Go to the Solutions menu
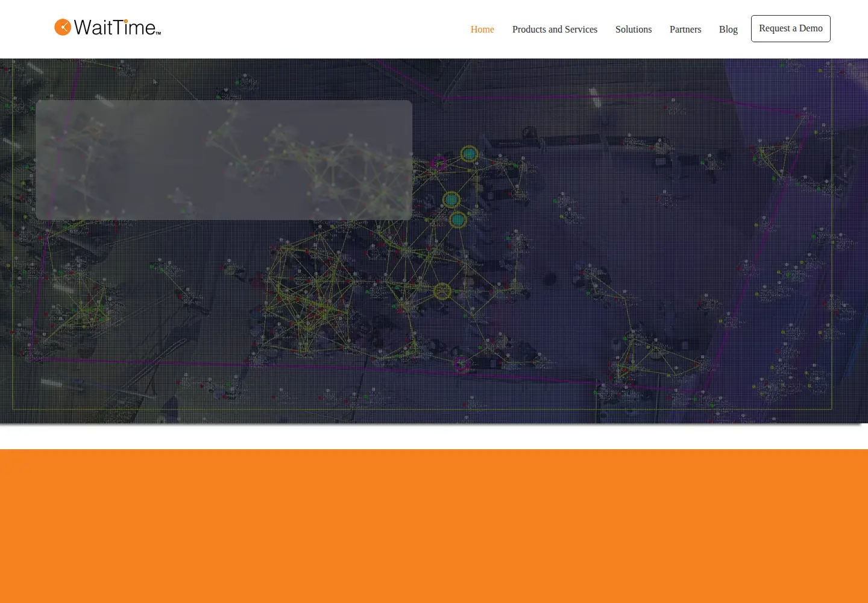 coord(634,29)
